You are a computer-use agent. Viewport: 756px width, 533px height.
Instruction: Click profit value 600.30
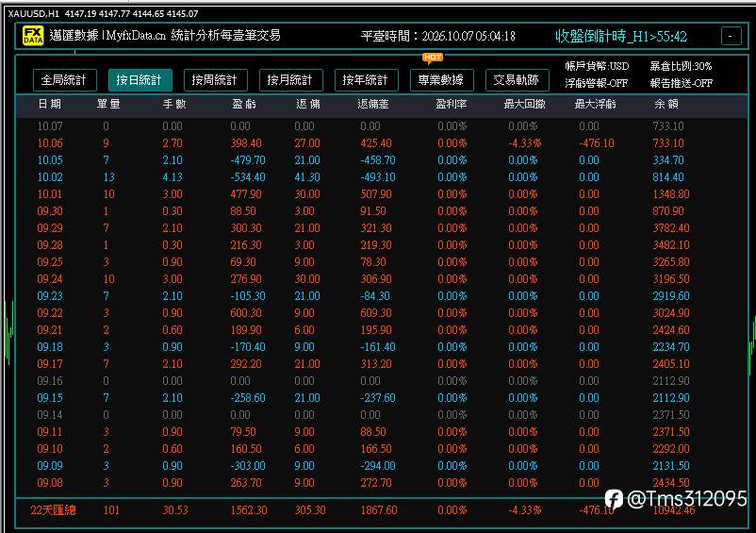coord(246,313)
